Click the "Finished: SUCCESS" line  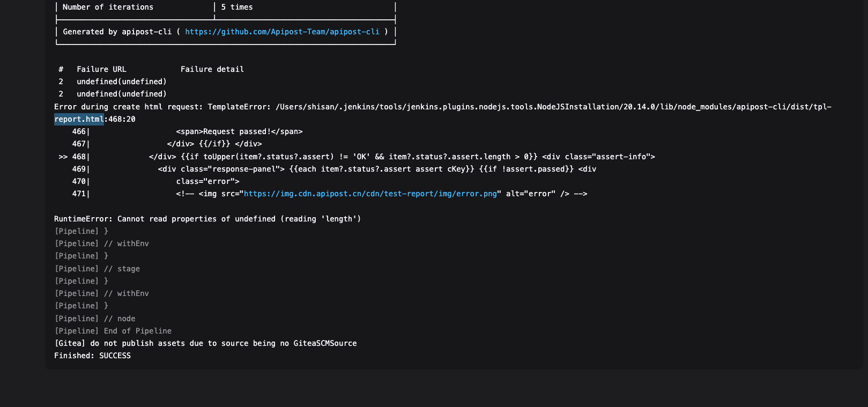[92, 356]
